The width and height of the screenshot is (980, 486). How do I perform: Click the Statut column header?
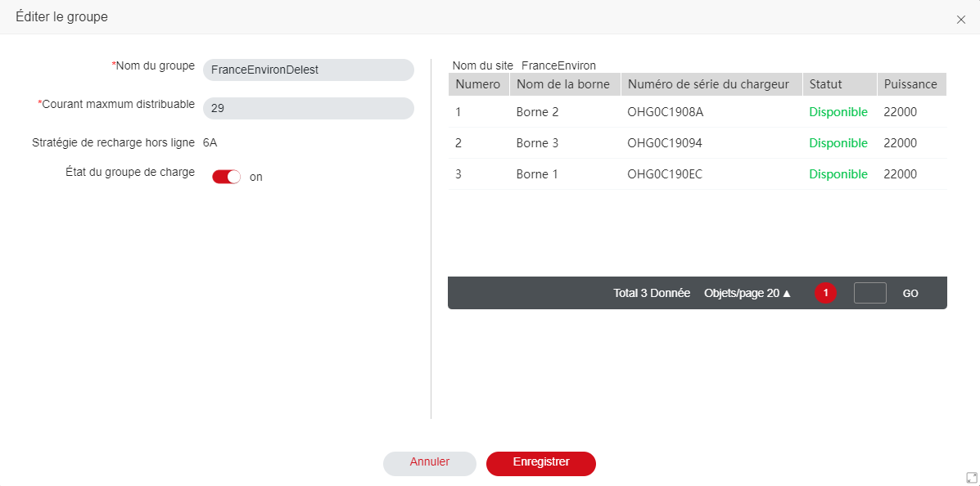click(839, 84)
